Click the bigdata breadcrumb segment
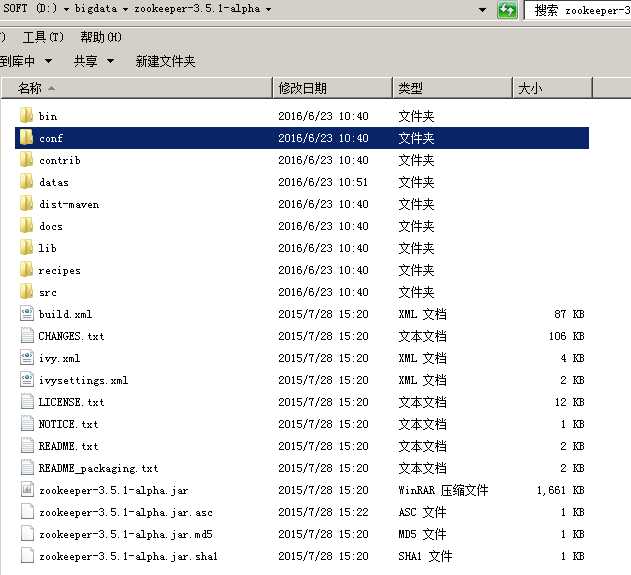 tap(96, 8)
